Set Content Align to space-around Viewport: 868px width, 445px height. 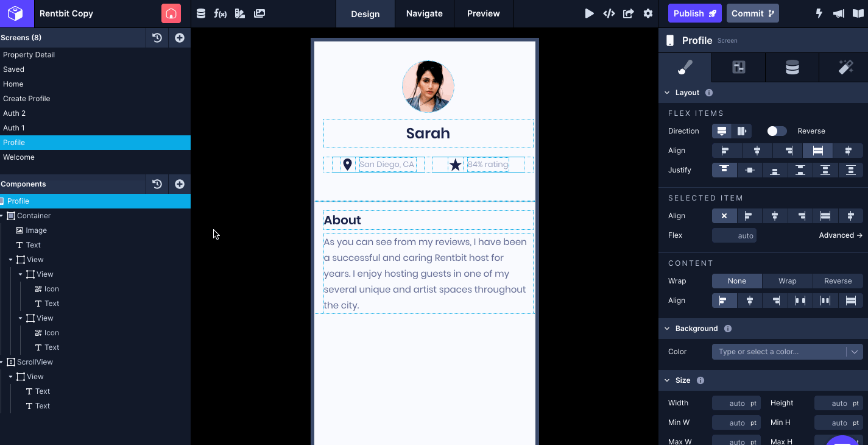click(x=825, y=301)
